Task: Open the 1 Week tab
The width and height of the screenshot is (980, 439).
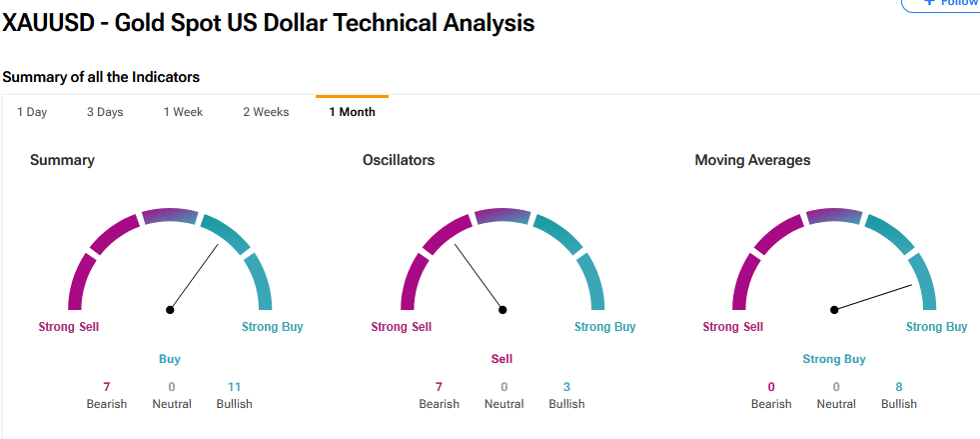Action: point(183,112)
